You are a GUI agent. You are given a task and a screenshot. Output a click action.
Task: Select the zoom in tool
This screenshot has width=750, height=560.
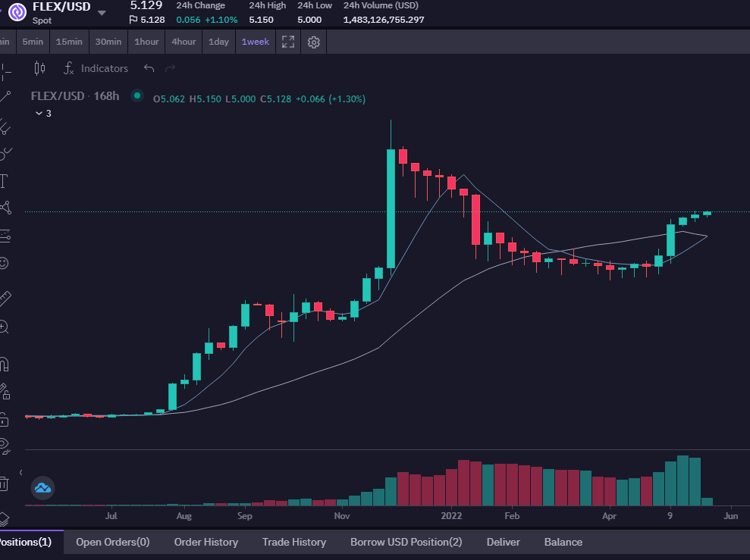point(4,327)
